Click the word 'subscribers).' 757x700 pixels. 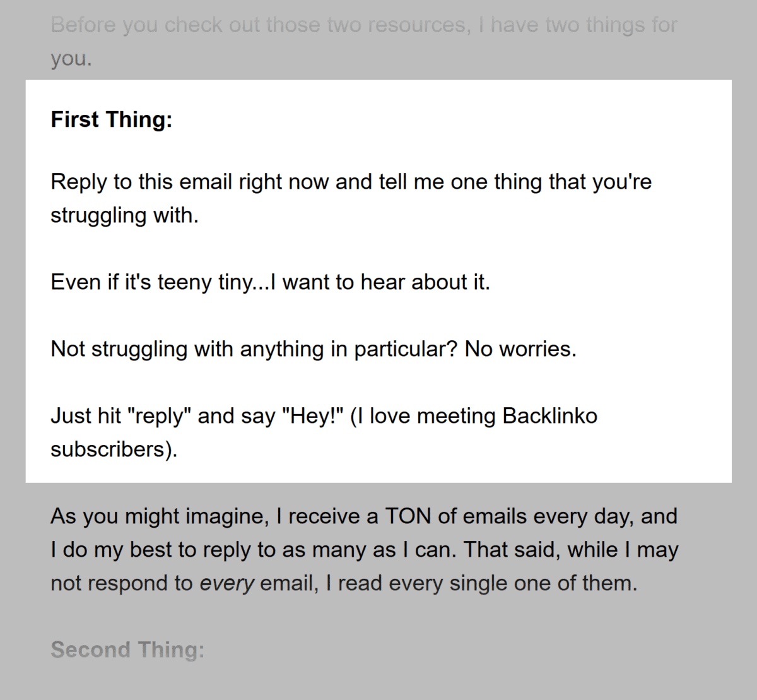[x=114, y=449]
